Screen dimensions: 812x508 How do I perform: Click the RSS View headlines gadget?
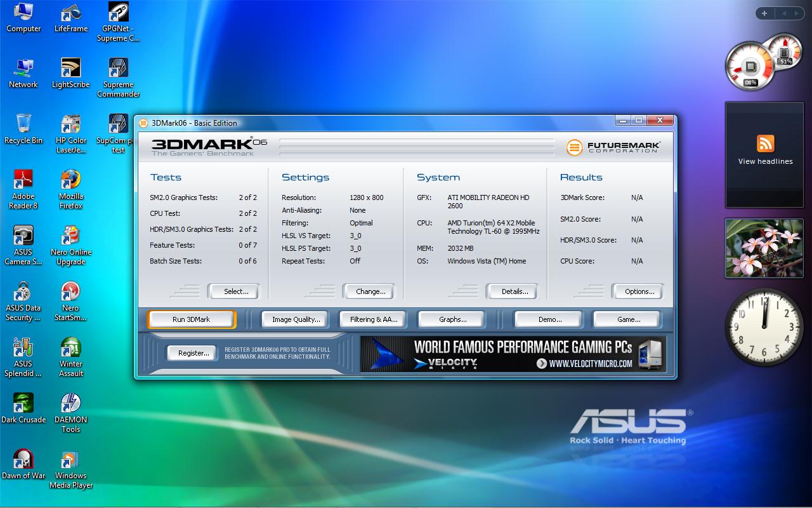click(765, 155)
